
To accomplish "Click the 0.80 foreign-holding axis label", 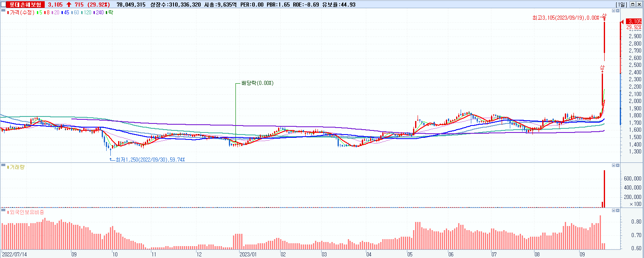I will click(x=637, y=221).
